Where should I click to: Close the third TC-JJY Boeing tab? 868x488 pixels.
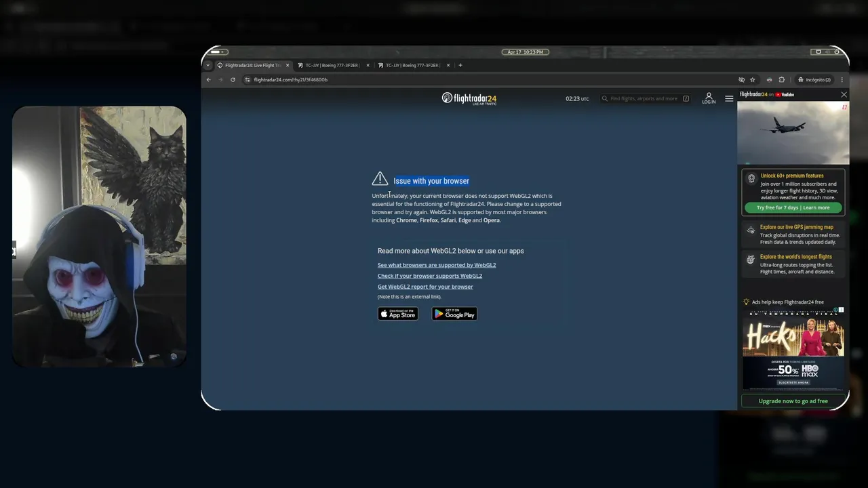(448, 65)
